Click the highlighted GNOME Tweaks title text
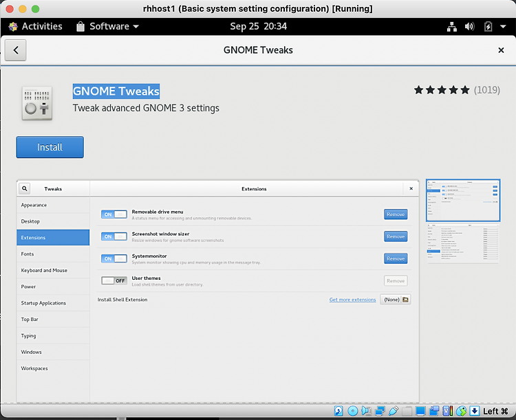The width and height of the screenshot is (516, 420). [116, 91]
